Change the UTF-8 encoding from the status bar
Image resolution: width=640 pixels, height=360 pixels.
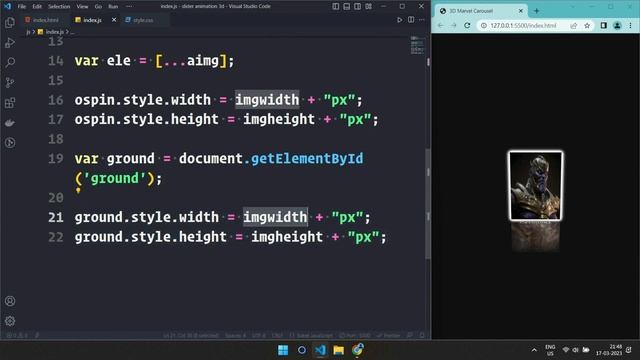pyautogui.click(x=258, y=336)
